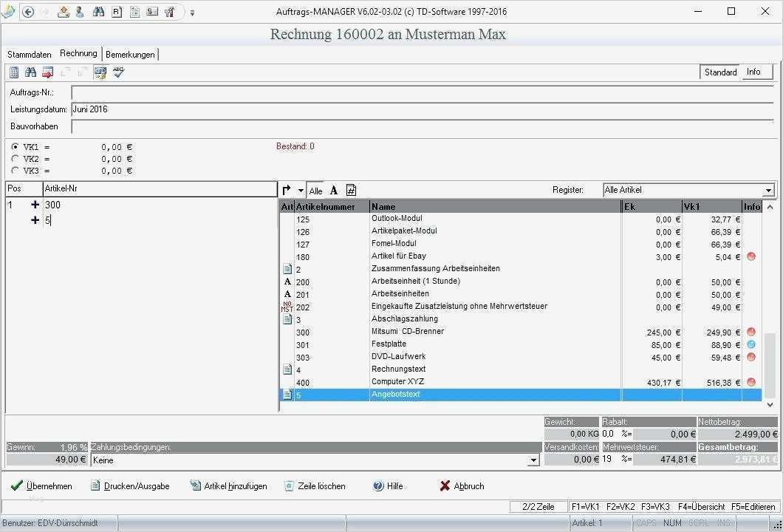Switch to the Stammdaten tab
This screenshot has width=783, height=532.
coord(29,55)
